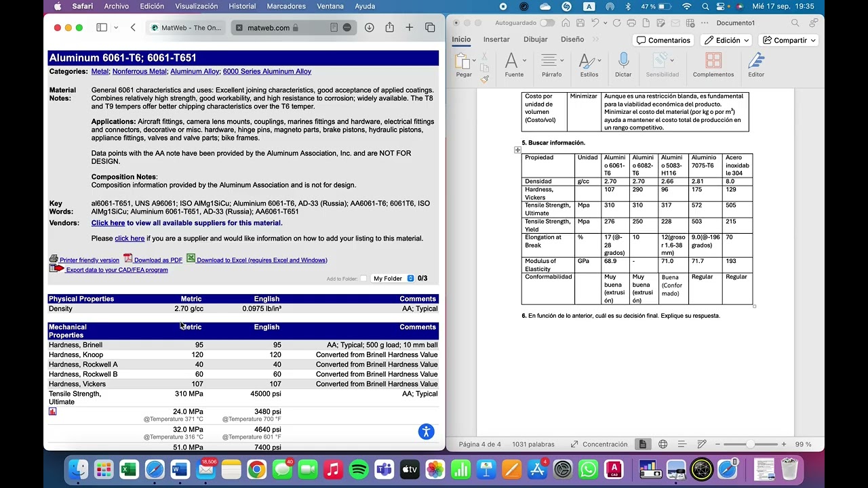Click the 1031 palabras word count
Image resolution: width=868 pixels, height=488 pixels.
(x=533, y=445)
